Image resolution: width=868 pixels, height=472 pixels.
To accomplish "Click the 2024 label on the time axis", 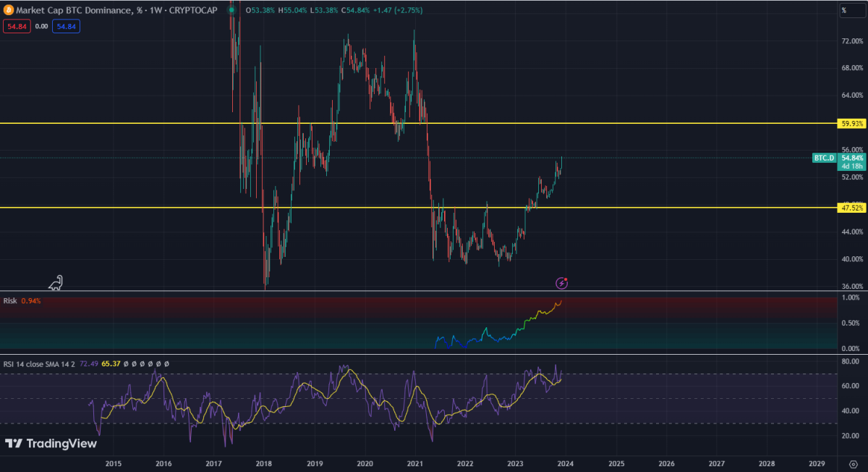I will (565, 463).
